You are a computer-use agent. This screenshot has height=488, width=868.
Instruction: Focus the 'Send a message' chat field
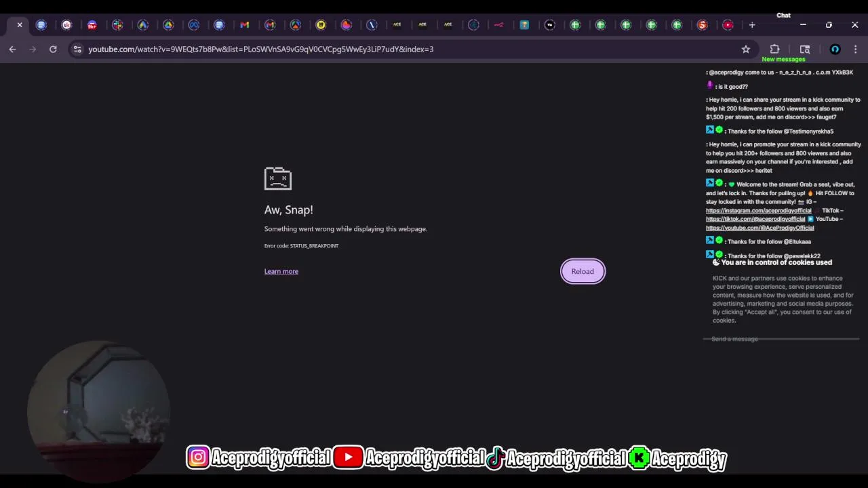(781, 339)
